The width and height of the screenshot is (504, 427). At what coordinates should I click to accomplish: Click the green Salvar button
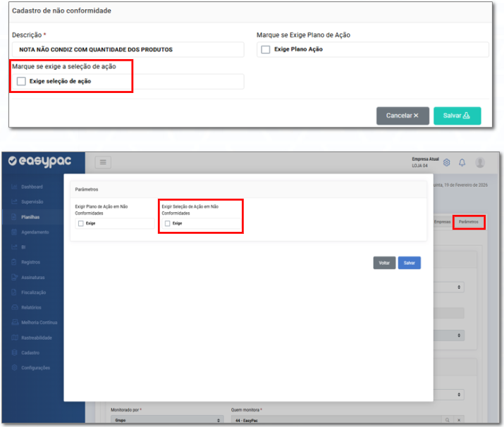pyautogui.click(x=457, y=116)
